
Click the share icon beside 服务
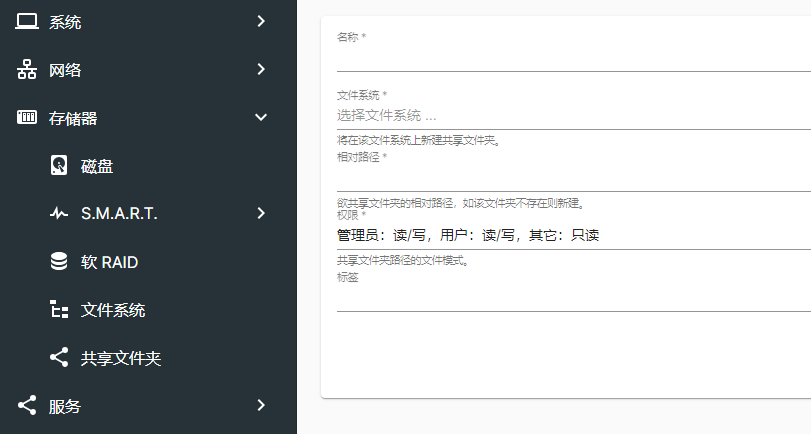27,405
